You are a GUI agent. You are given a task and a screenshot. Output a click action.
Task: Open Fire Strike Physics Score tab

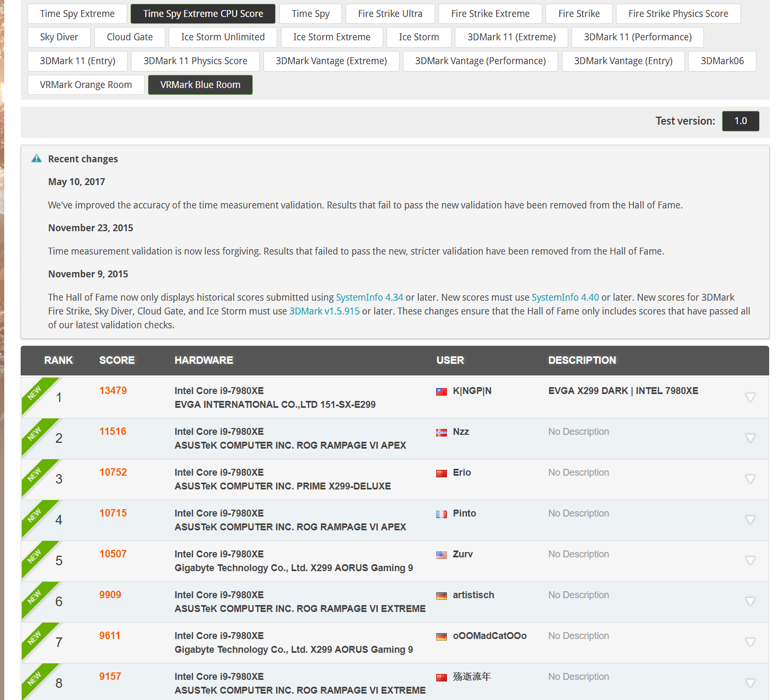(678, 14)
